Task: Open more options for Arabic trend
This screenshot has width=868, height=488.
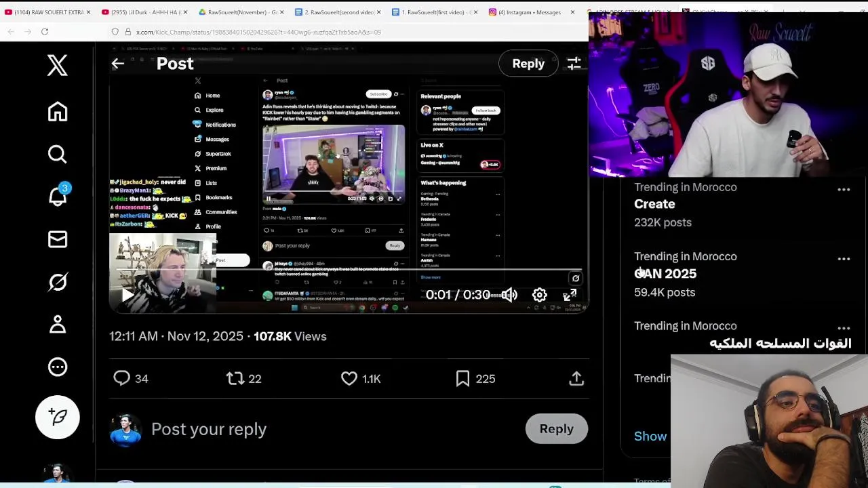Action: [x=844, y=328]
